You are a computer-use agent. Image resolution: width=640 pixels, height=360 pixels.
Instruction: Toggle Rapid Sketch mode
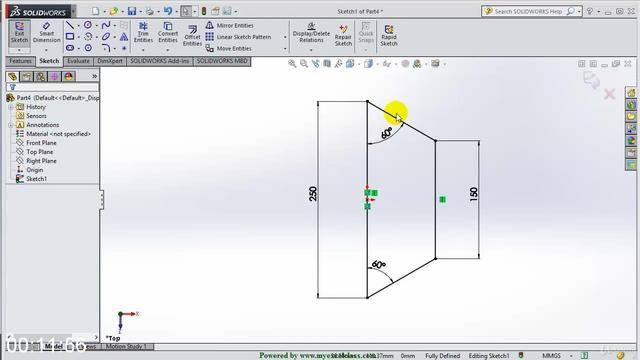pyautogui.click(x=389, y=35)
